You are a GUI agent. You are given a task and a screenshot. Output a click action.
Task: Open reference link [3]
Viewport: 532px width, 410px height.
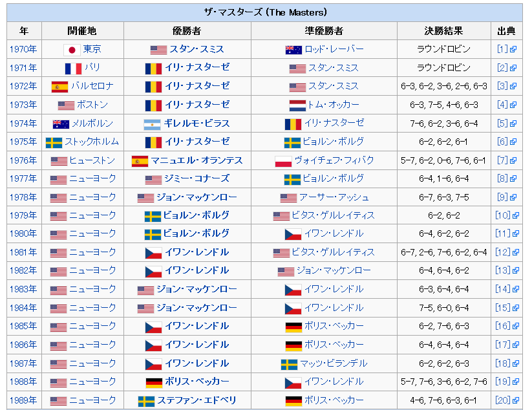502,86
